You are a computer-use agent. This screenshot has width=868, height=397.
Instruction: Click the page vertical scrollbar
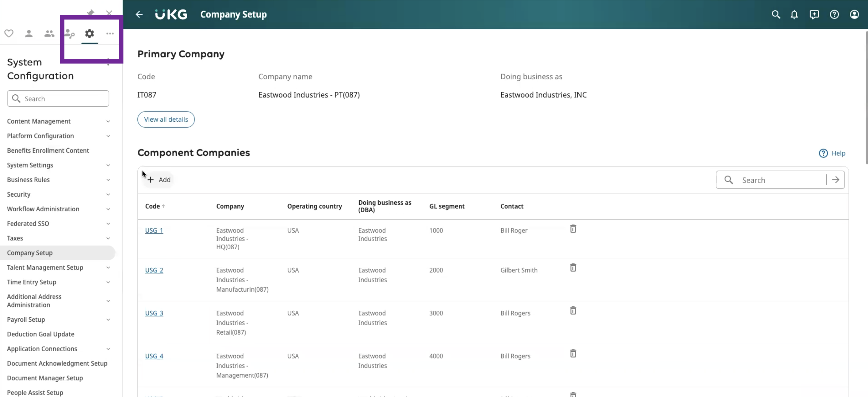pyautogui.click(x=866, y=98)
